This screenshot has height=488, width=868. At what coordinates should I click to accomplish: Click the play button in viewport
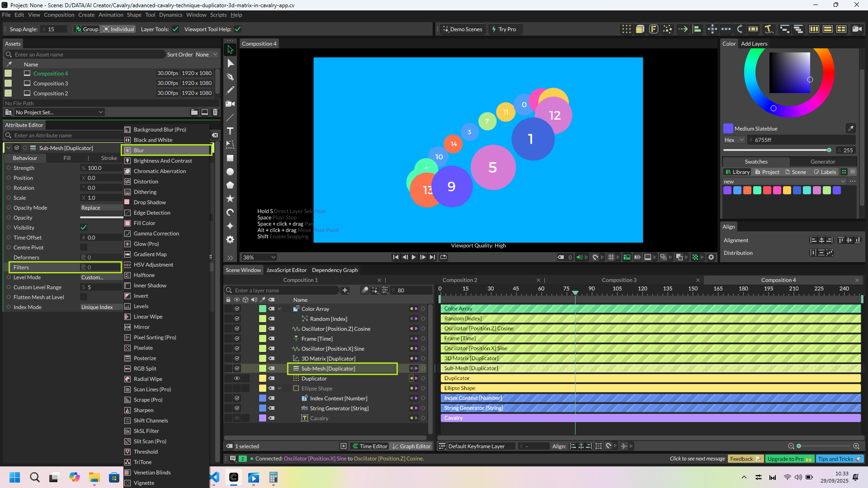click(414, 257)
